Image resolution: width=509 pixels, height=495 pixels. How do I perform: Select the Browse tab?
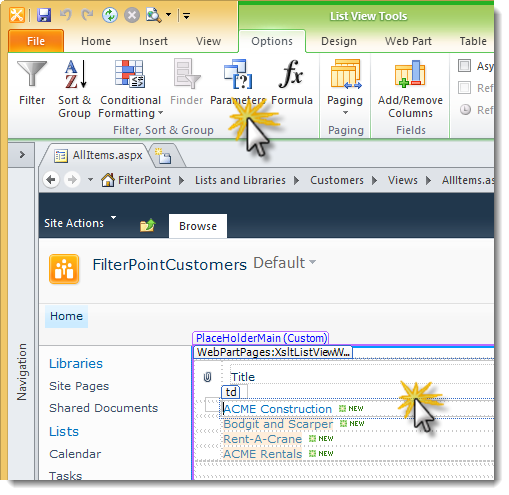pyautogui.click(x=198, y=226)
